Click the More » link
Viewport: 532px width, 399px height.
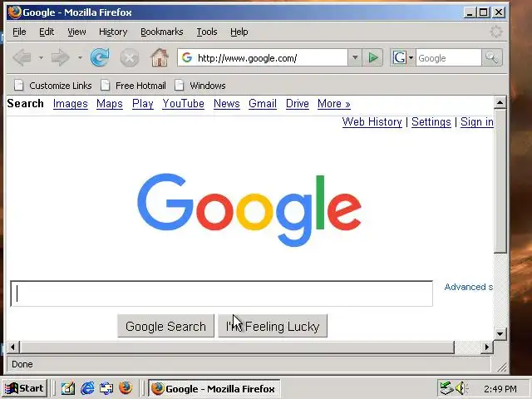click(x=334, y=103)
